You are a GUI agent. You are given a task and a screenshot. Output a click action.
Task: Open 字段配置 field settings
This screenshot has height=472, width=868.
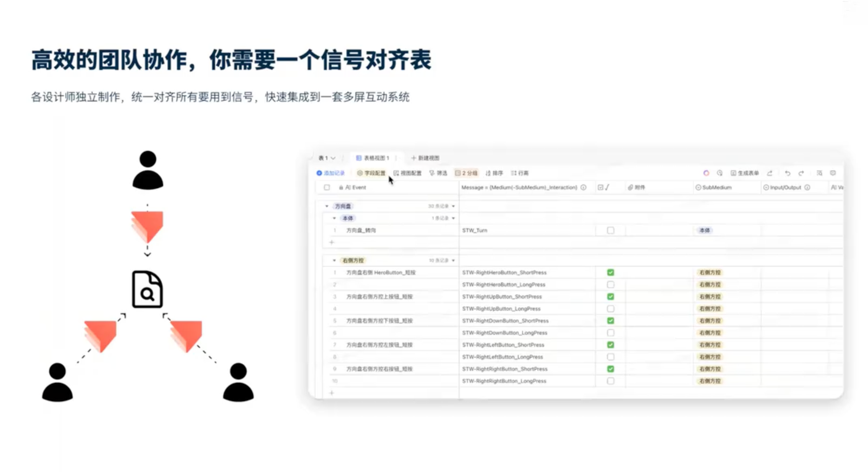[x=371, y=173]
